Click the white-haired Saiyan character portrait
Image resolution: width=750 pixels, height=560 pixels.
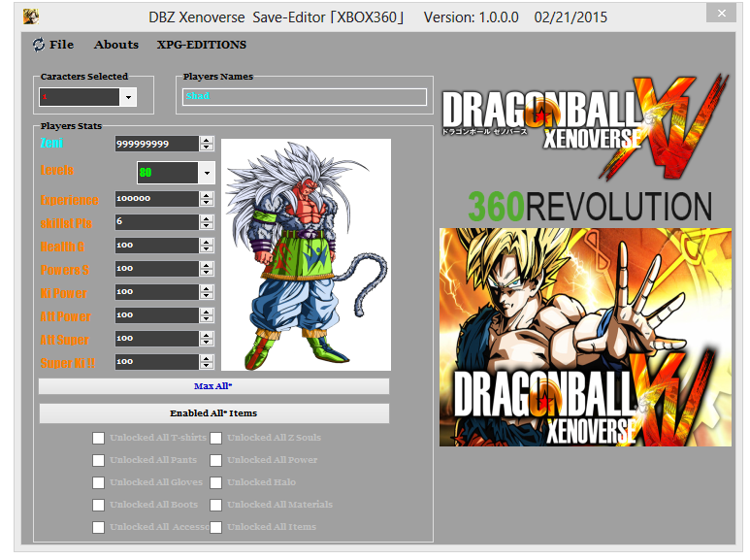pyautogui.click(x=306, y=254)
